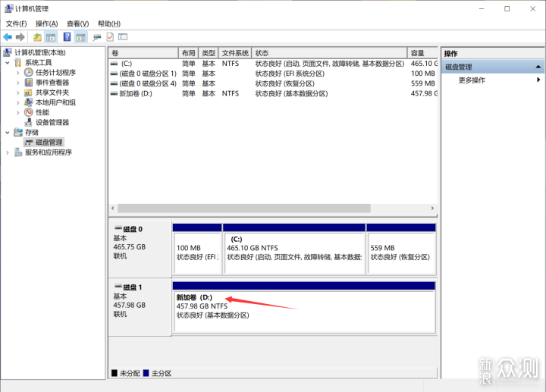Click the 服务和应用程序 server icon

coord(18,152)
